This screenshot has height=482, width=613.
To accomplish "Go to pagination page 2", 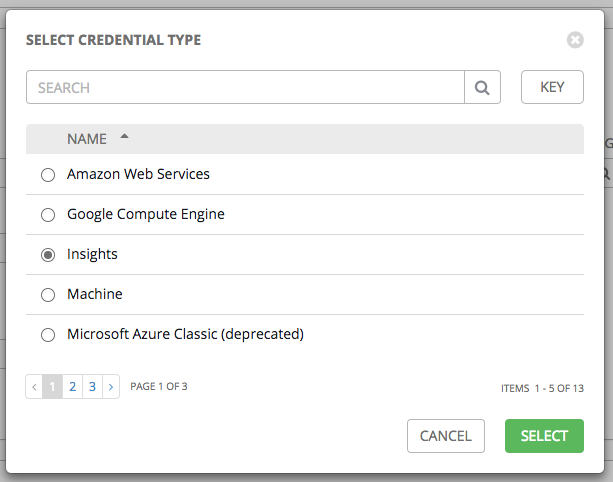I will tap(72, 387).
